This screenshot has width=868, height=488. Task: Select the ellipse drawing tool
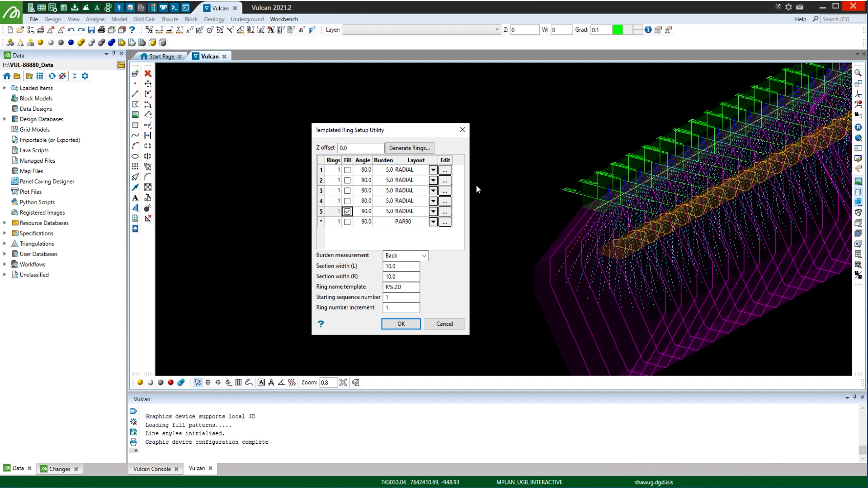point(135,156)
